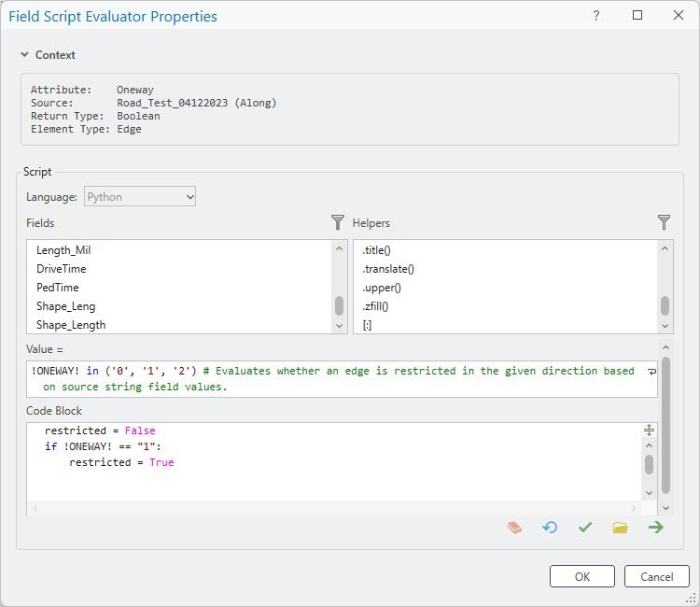Open the Language dropdown showing Python
Viewport: 700px width, 607px height.
coord(140,196)
